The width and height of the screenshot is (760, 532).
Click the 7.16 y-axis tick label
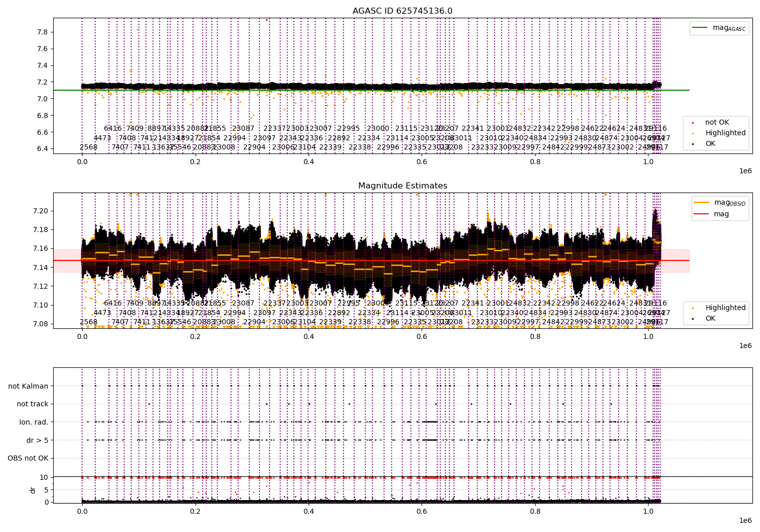(41, 248)
